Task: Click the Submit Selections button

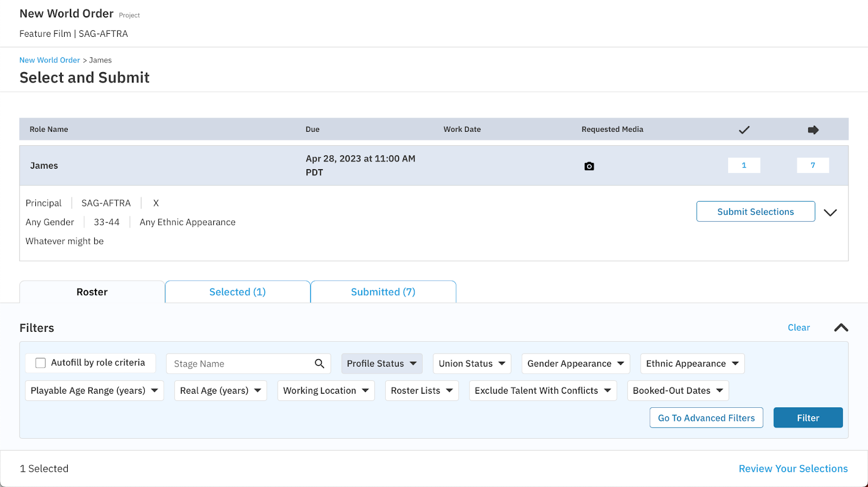Action: (x=755, y=212)
